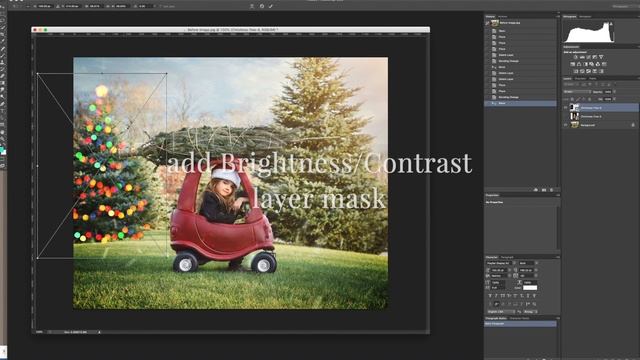This screenshot has height=360, width=640.
Task: Select the Pen tool
Action: (x=2, y=104)
